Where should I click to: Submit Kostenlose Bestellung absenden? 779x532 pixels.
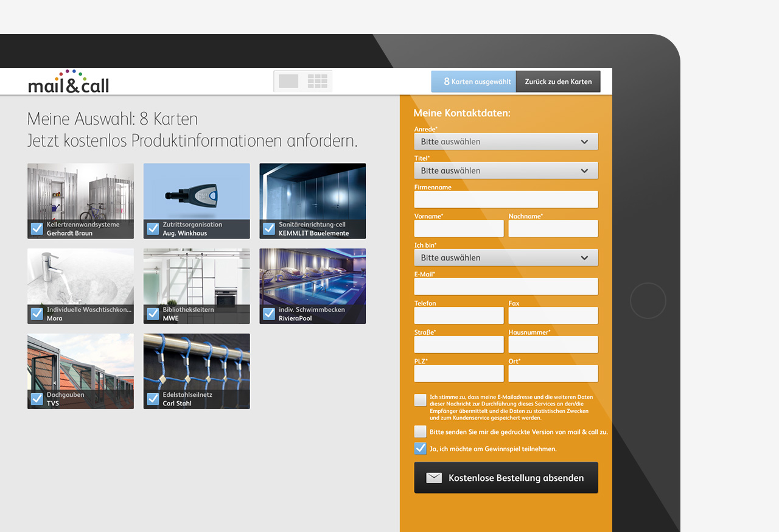(506, 478)
